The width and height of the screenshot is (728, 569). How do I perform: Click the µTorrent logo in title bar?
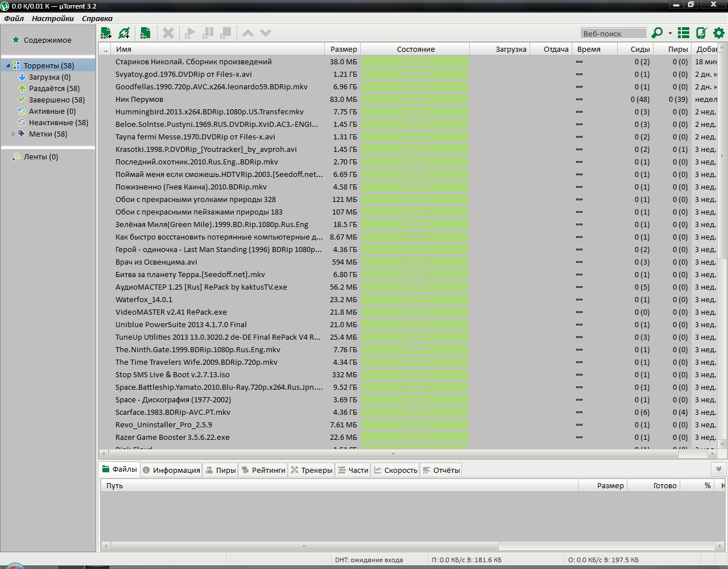(5, 6)
